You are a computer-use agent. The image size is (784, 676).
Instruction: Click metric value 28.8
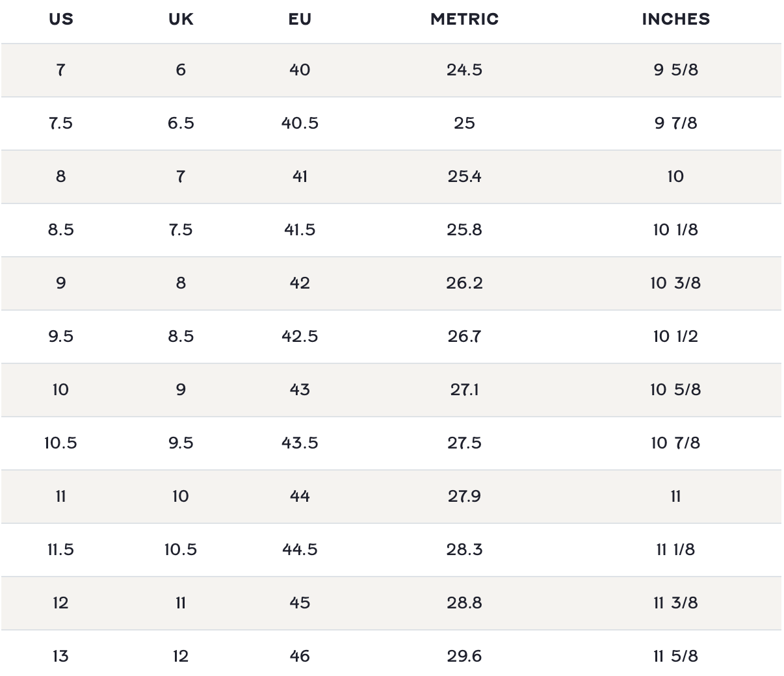[x=464, y=603]
